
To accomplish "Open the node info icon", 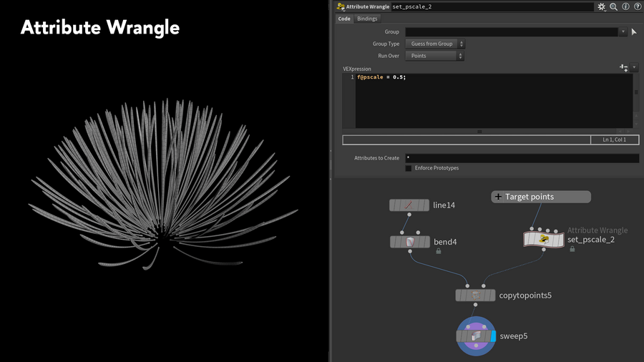I will click(x=625, y=6).
